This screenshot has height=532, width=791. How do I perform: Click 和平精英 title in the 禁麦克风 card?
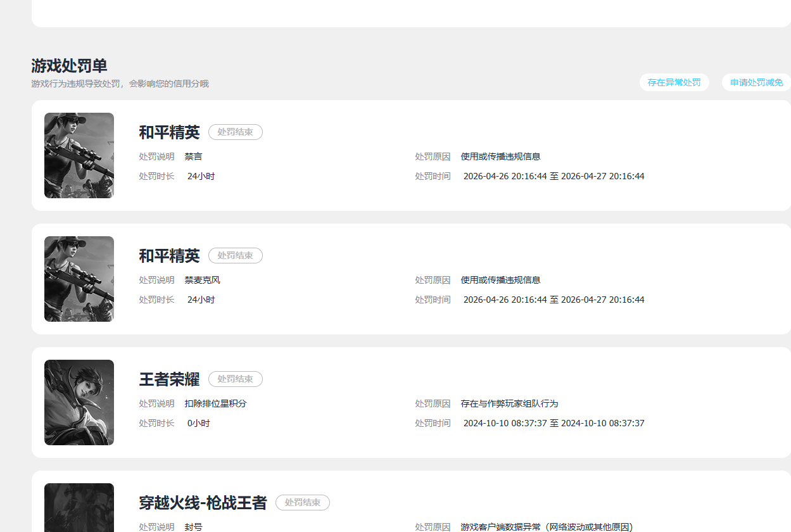169,256
